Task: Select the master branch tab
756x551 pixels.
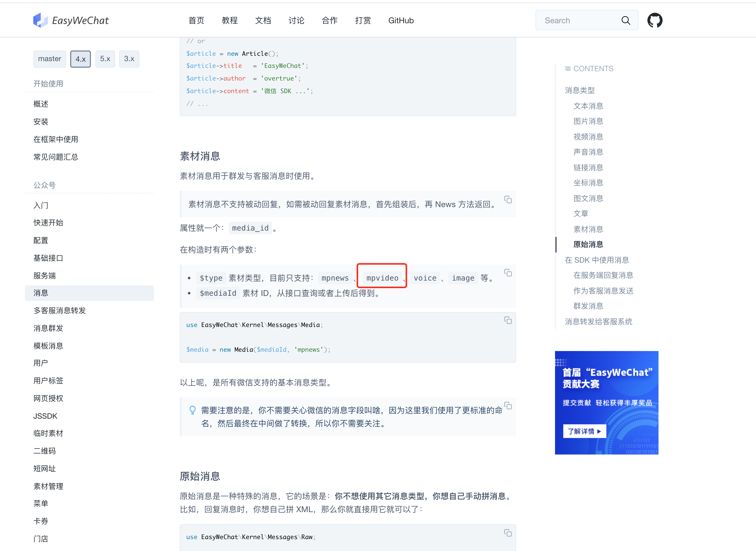Action: (49, 59)
